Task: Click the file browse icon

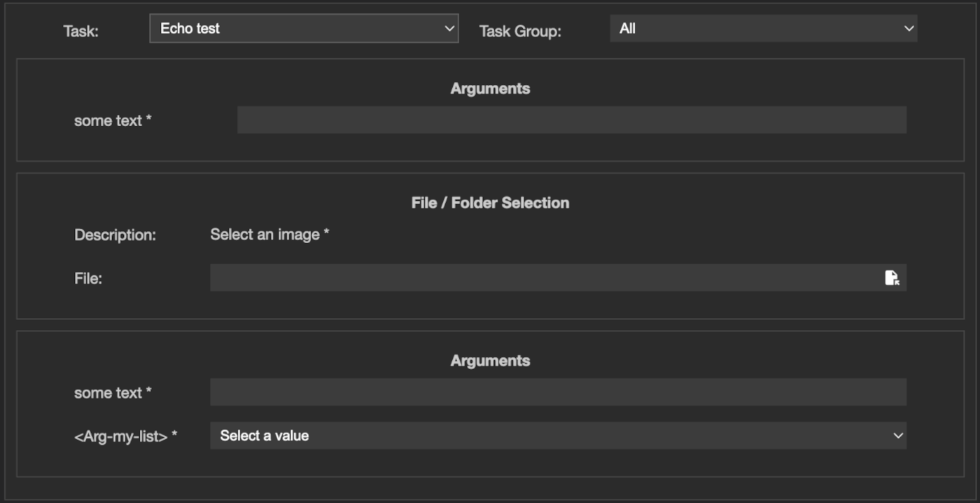Action: 892,278
